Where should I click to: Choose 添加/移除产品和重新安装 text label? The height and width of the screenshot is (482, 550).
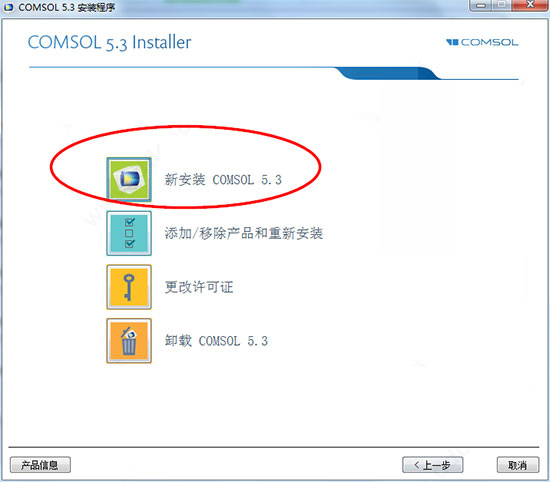[x=244, y=233]
